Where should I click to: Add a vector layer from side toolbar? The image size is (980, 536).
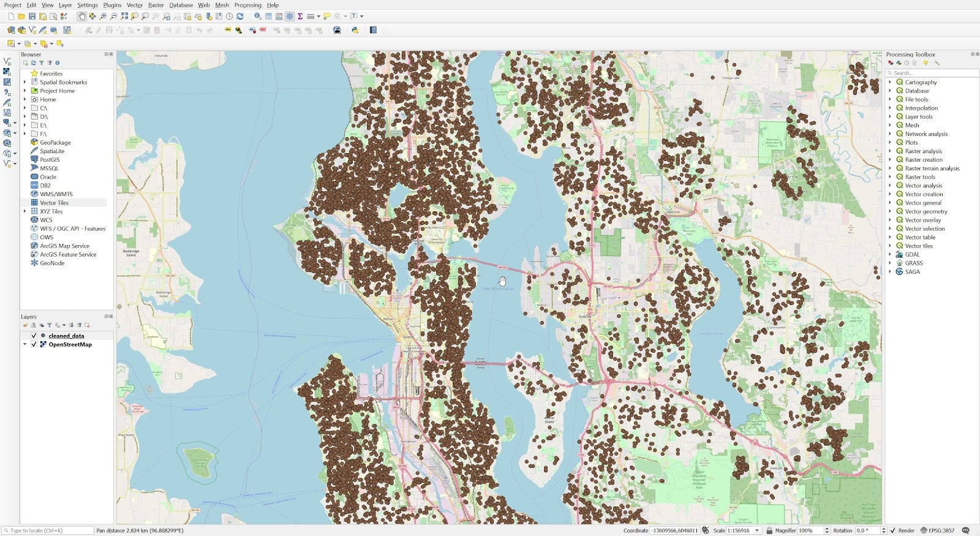[x=7, y=61]
